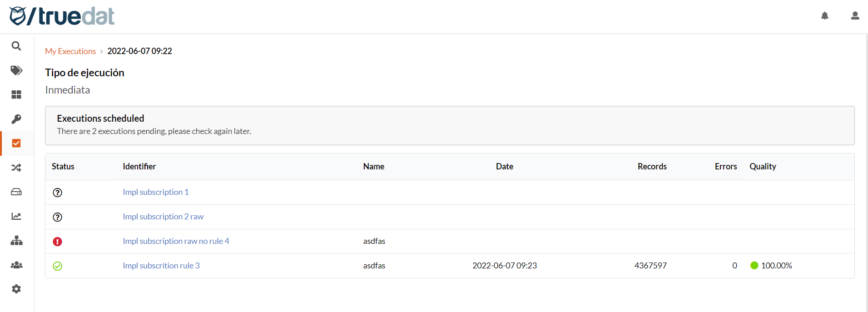This screenshot has width=868, height=312.
Task: Open the users group sidebar icon
Action: pos(16,265)
